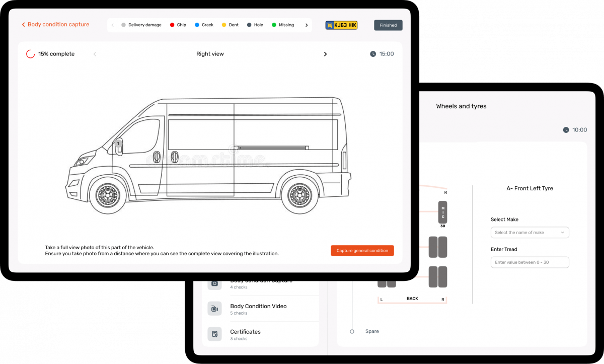This screenshot has width=604, height=364.
Task: Select the Spare tyre radio point
Action: point(352,331)
